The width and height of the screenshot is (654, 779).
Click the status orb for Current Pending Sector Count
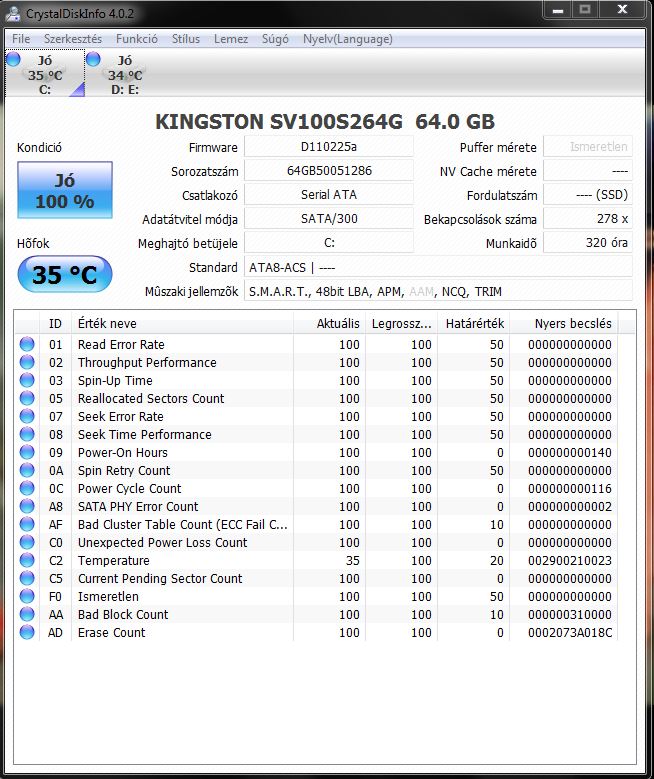point(27,578)
